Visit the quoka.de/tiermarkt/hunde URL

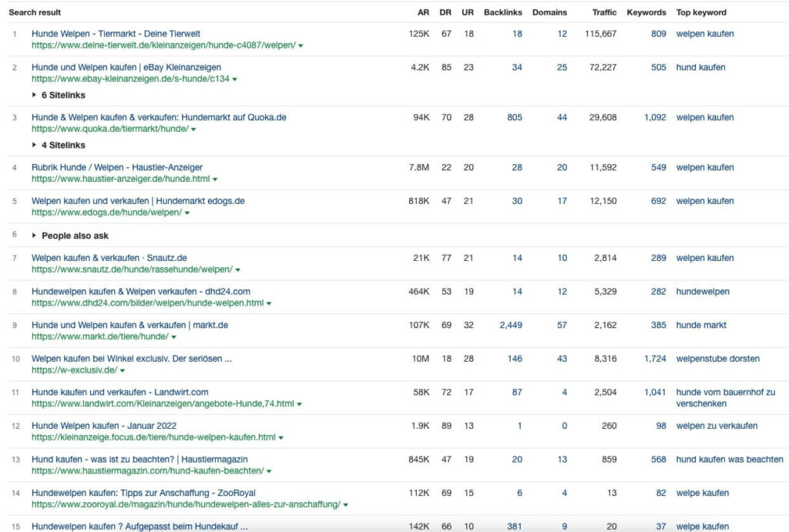[x=109, y=129]
